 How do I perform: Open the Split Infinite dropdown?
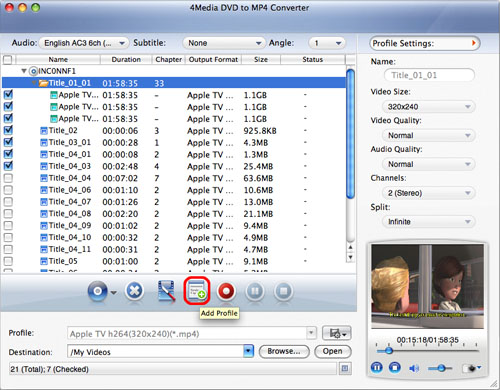429,222
